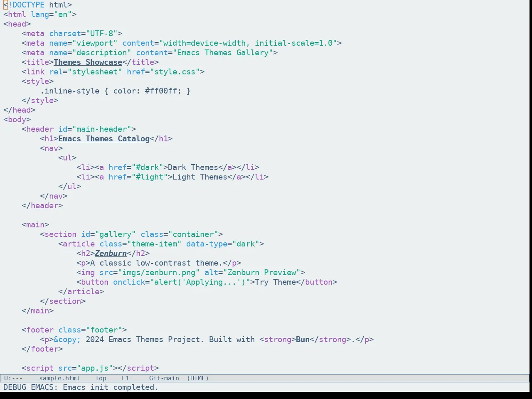Click the lang="en" attribute on html tag

51,15
